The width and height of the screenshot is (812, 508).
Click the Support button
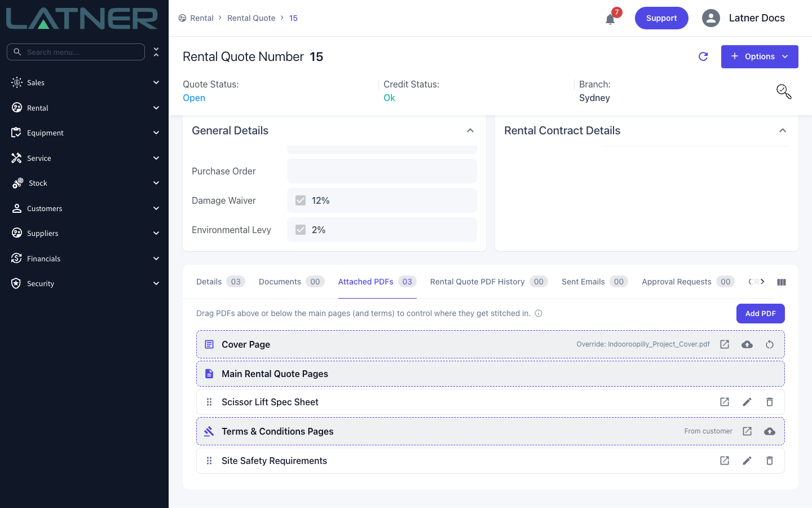coord(661,18)
